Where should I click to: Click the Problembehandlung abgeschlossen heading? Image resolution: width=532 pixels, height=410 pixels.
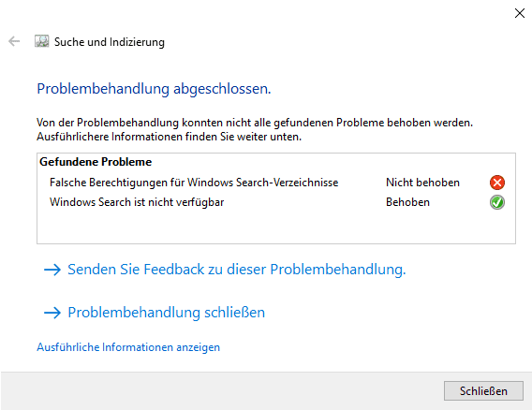tap(154, 89)
